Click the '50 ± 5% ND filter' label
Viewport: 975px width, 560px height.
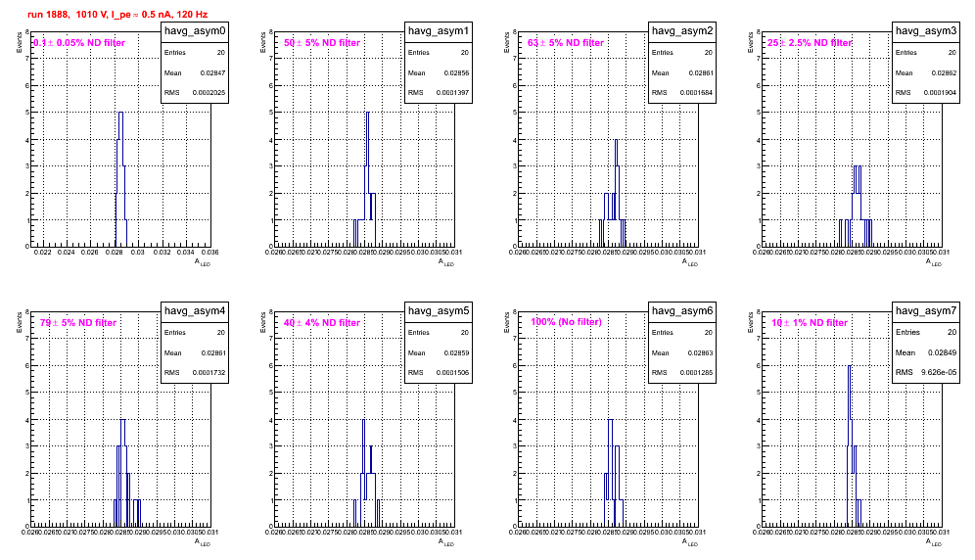[x=322, y=43]
